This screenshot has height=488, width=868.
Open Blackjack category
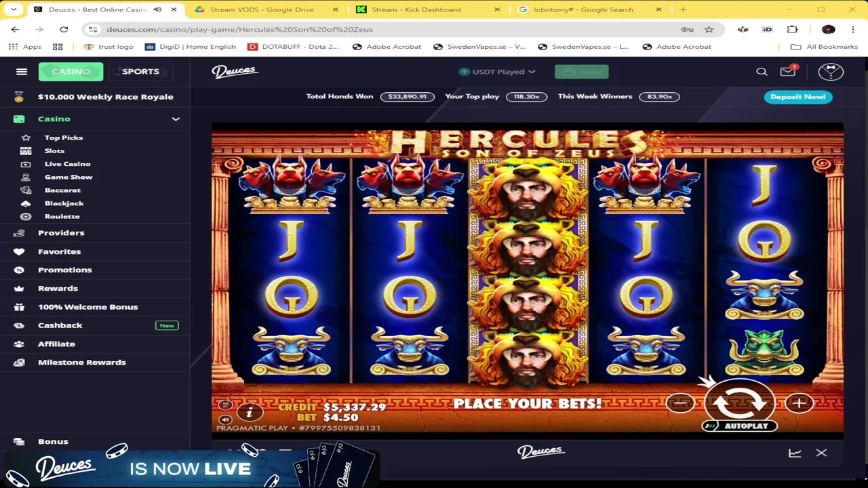tap(64, 203)
